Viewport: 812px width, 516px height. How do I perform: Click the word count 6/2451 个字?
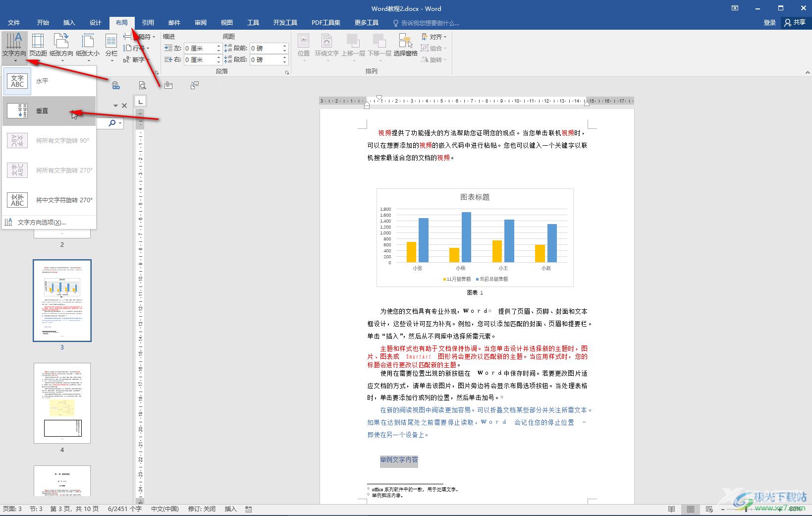pos(125,509)
